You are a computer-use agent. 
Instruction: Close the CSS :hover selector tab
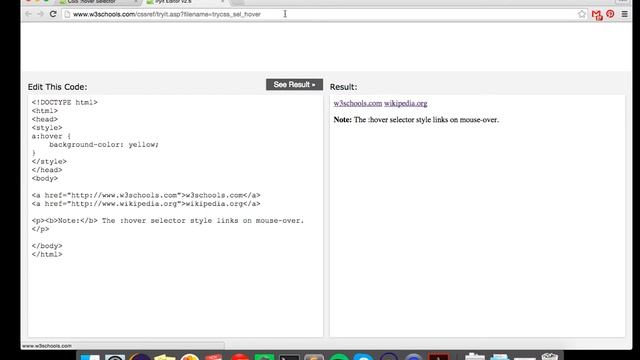click(x=136, y=2)
